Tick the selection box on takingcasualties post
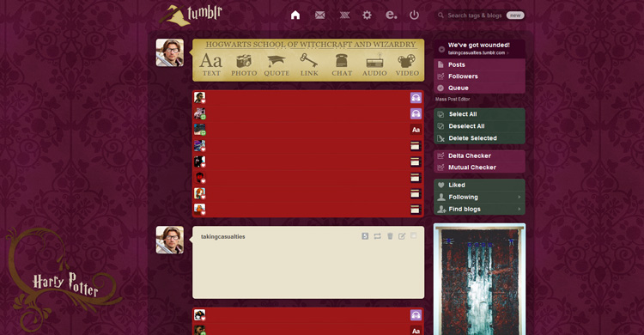The width and height of the screenshot is (644, 335). click(x=414, y=235)
